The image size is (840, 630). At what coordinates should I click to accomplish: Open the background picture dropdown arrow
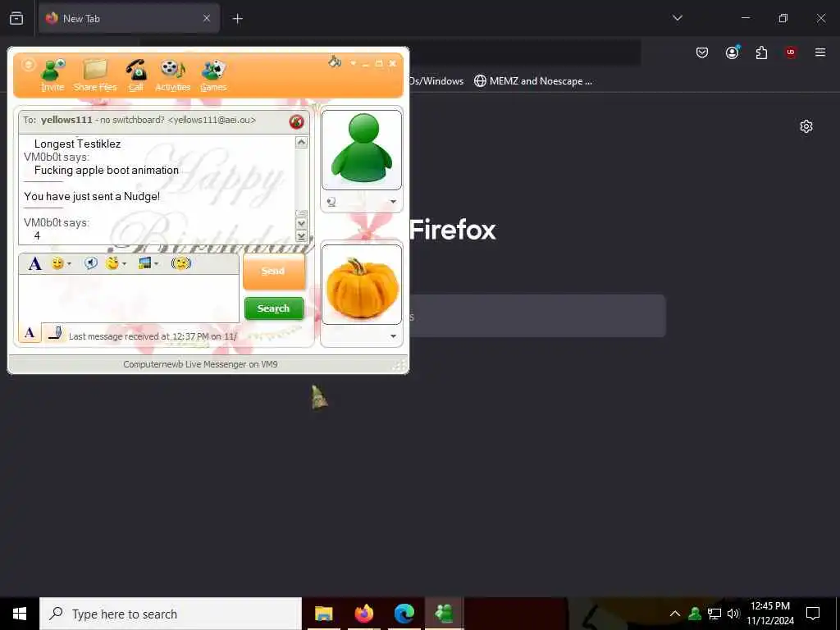click(x=157, y=263)
